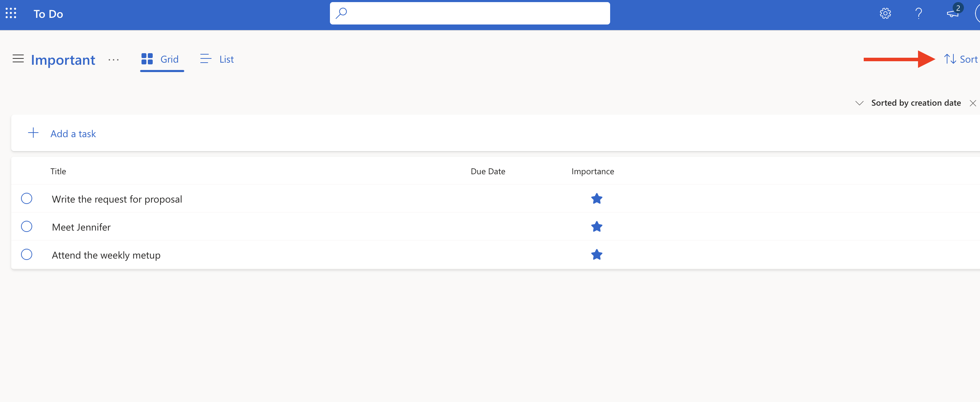This screenshot has width=980, height=402.
Task: Toggle importance star for Meet Jennifer
Action: click(x=596, y=226)
